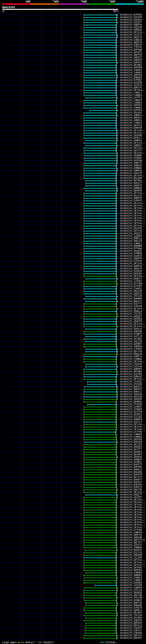The height and width of the screenshot is (644, 146).
Task: Select the UniRef100_B5X235 label
Action: (131, 291)
